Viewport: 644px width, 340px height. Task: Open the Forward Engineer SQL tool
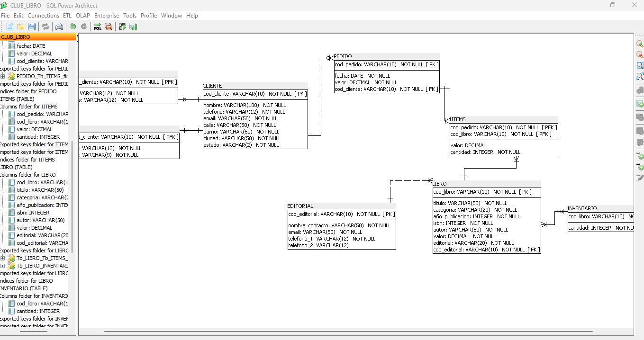97,27
